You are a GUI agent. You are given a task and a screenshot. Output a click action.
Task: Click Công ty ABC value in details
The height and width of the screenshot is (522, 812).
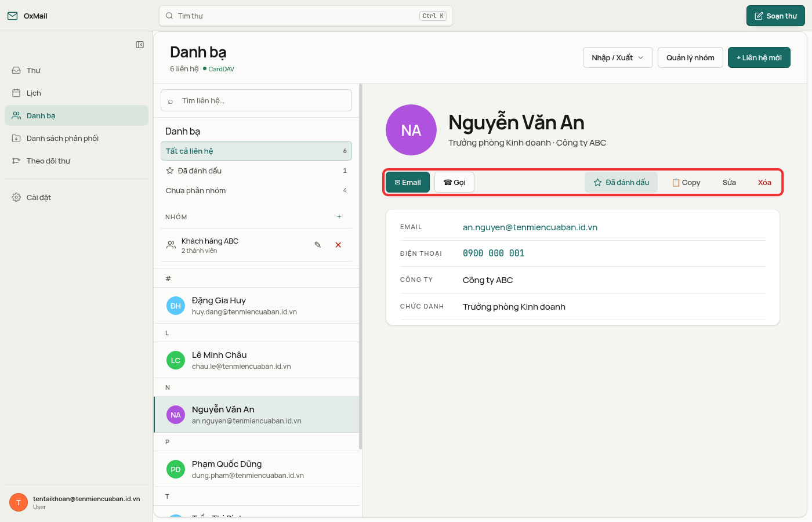pyautogui.click(x=488, y=280)
